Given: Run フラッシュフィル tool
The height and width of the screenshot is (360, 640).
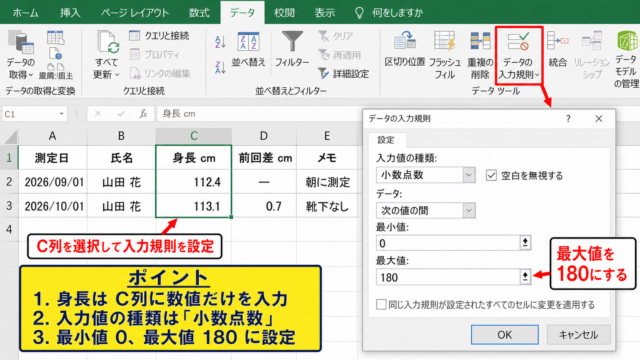Looking at the screenshot, I should coord(444,55).
